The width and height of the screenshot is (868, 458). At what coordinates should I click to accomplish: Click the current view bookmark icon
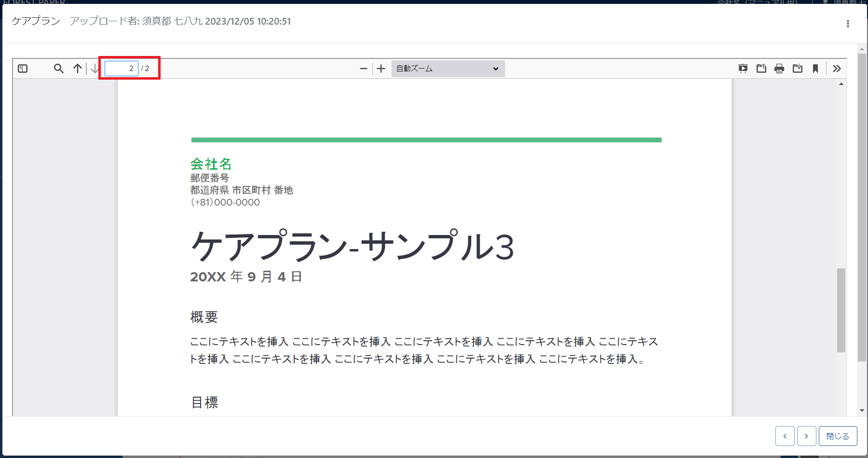(x=815, y=69)
